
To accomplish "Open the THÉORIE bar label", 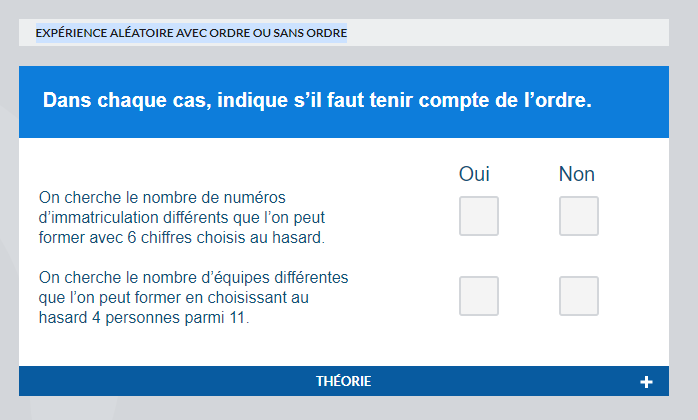I will click(x=343, y=381).
